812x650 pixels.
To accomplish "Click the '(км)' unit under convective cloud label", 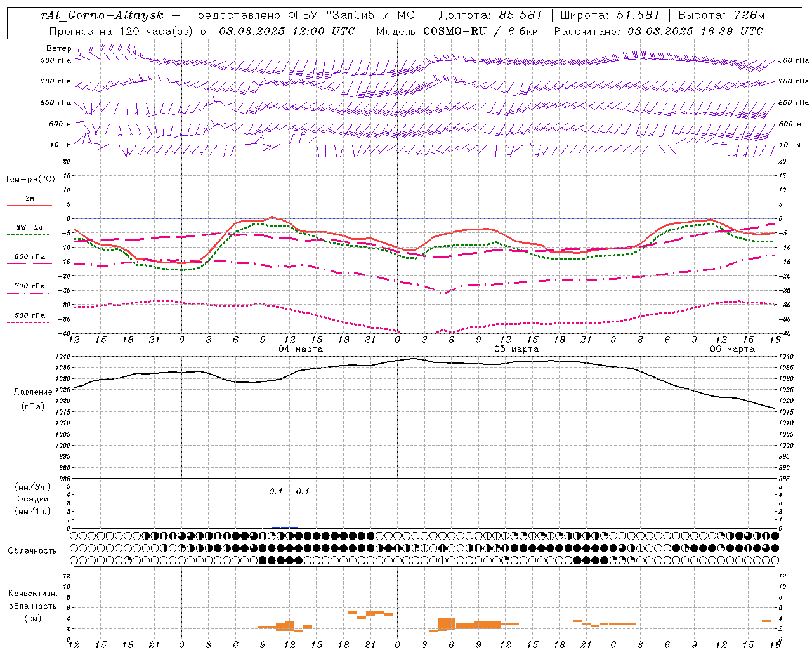I will [33, 618].
